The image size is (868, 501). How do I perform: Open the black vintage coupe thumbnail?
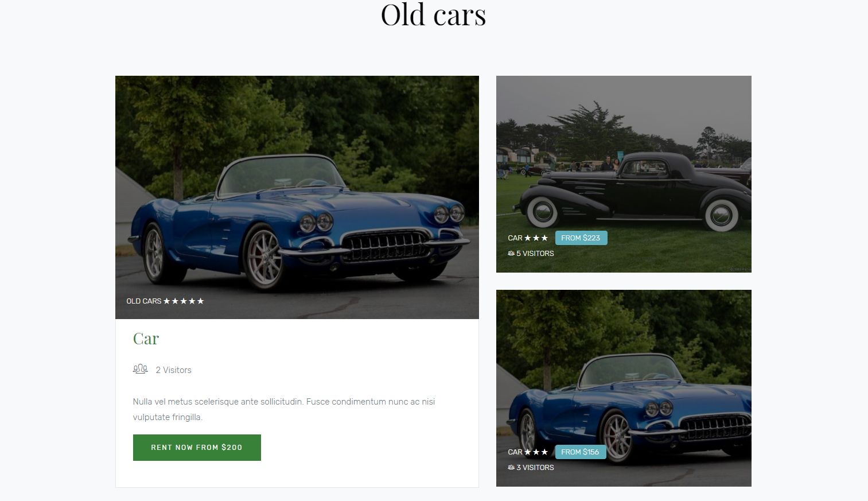pyautogui.click(x=624, y=174)
